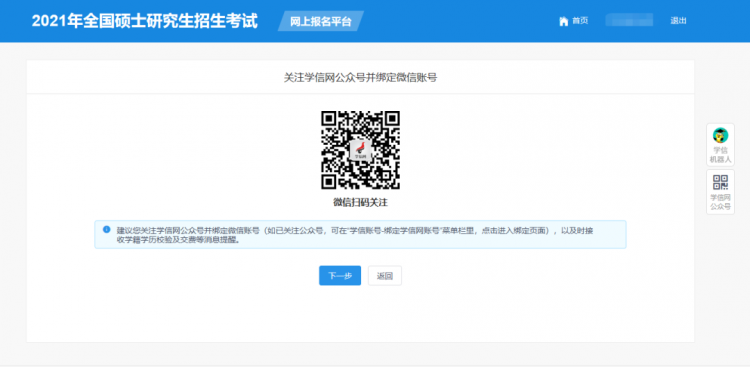
Task: Show the 学信网公众号 QR icon
Action: (x=720, y=182)
